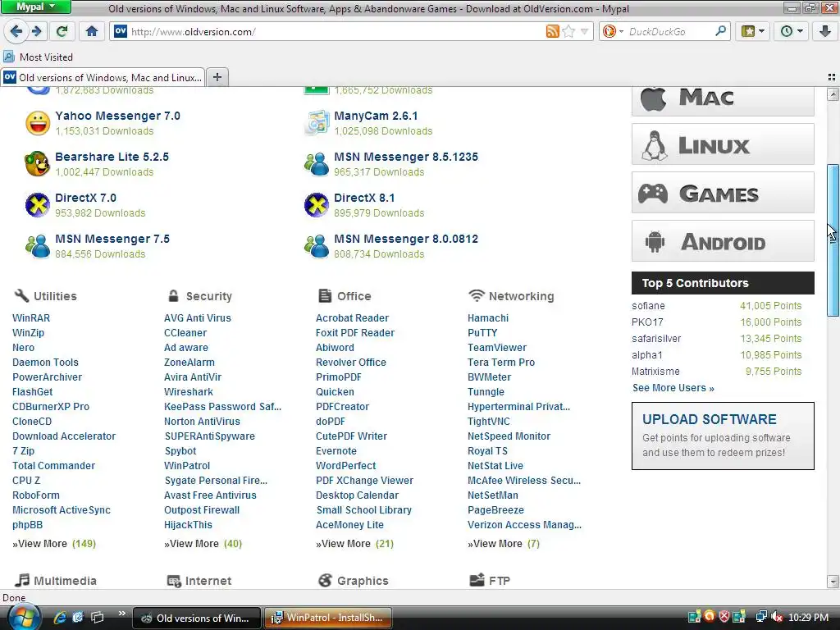Open the Foxit PDF Reader link
Viewport: 840px width, 630px height.
pos(355,333)
